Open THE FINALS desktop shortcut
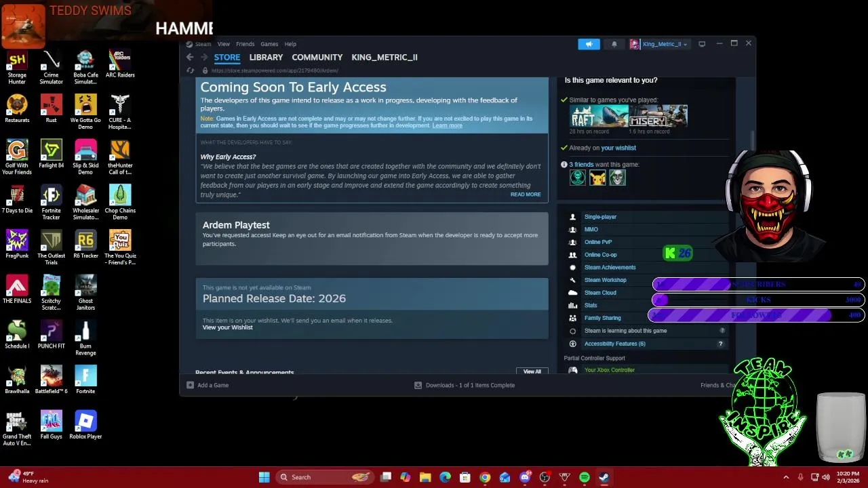The width and height of the screenshot is (868, 488). (17, 290)
